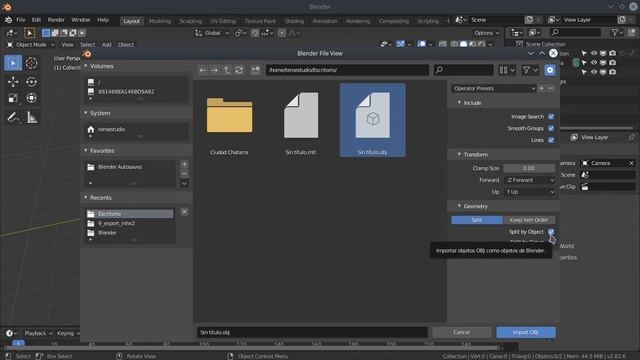
Task: Clear the Recents list
Action: coord(184,211)
